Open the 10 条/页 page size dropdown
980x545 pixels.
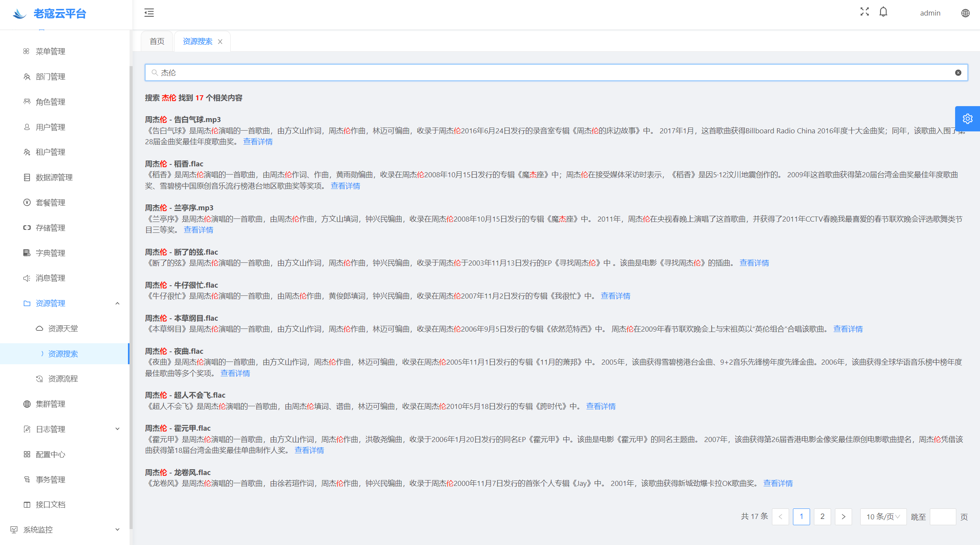883,517
